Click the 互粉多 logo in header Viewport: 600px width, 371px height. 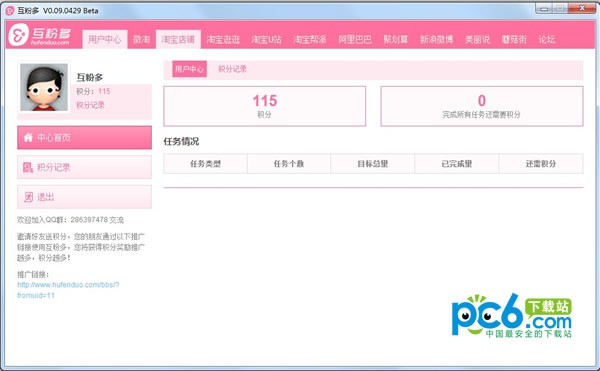40,35
